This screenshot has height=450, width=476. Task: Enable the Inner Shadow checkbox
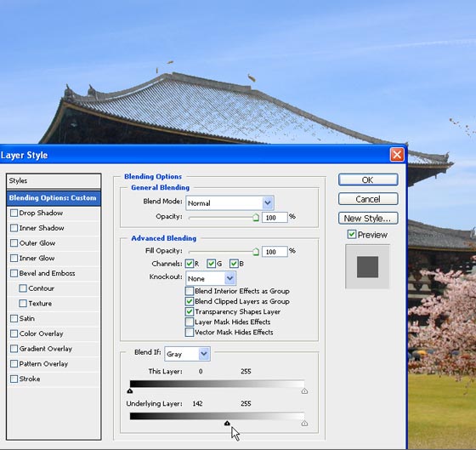(14, 228)
